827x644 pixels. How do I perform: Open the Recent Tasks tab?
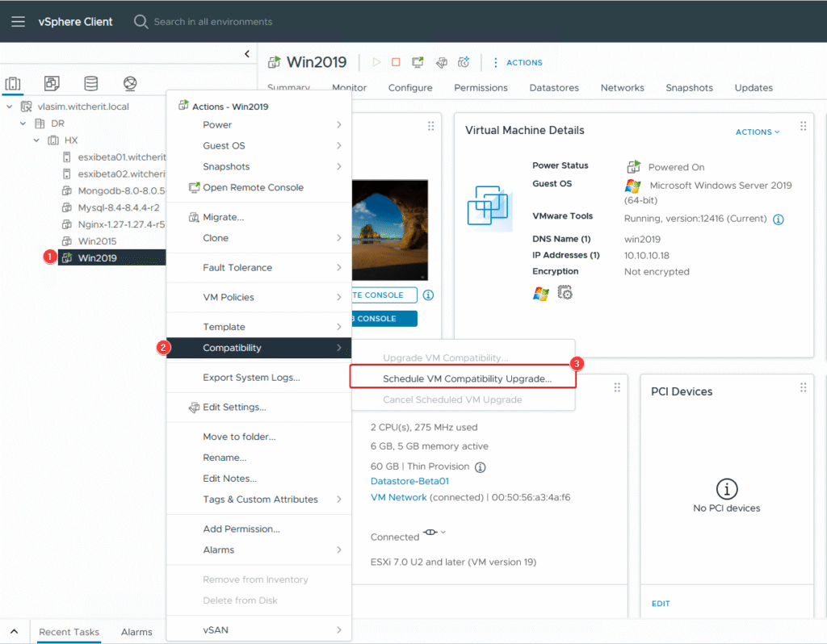(x=69, y=631)
